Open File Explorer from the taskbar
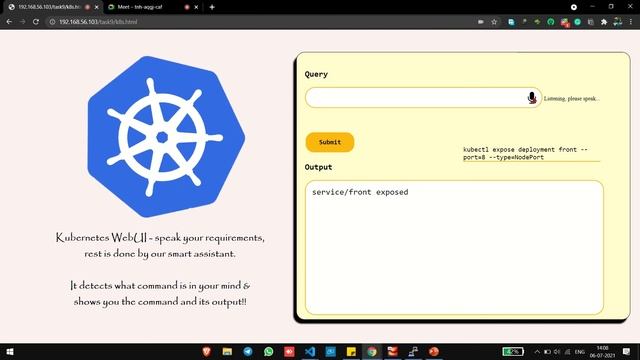 [x=227, y=351]
